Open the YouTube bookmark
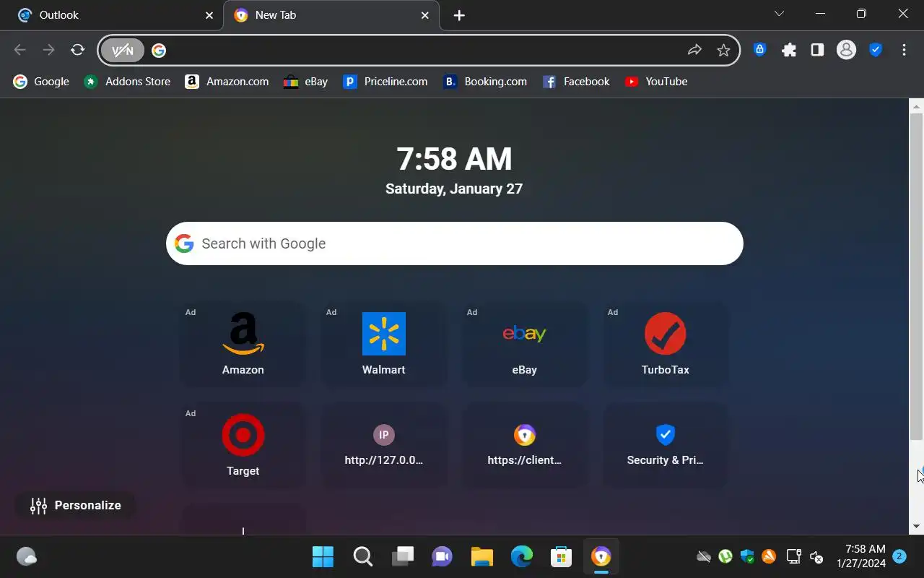 (655, 82)
